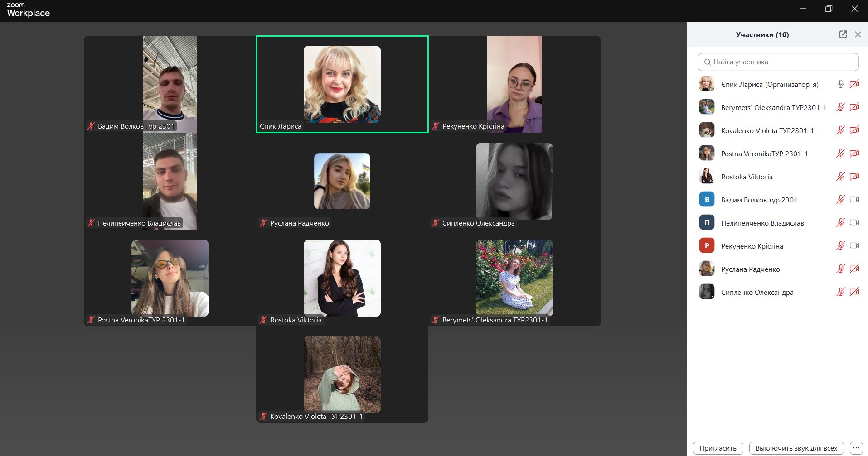Click Вадим Волков video tile

point(170,84)
